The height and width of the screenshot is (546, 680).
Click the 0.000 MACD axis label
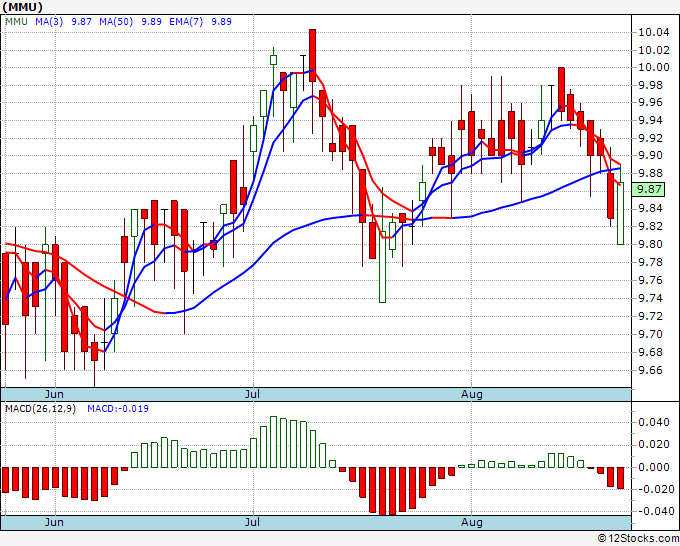pyautogui.click(x=654, y=467)
